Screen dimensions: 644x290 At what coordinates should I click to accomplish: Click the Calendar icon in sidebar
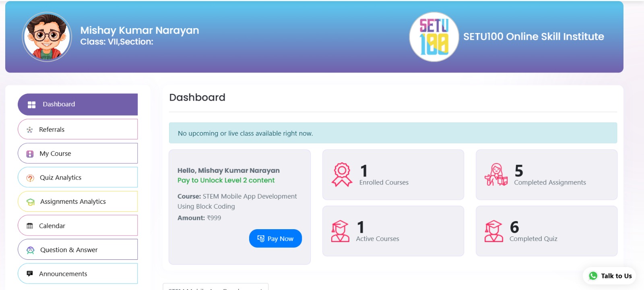(30, 226)
